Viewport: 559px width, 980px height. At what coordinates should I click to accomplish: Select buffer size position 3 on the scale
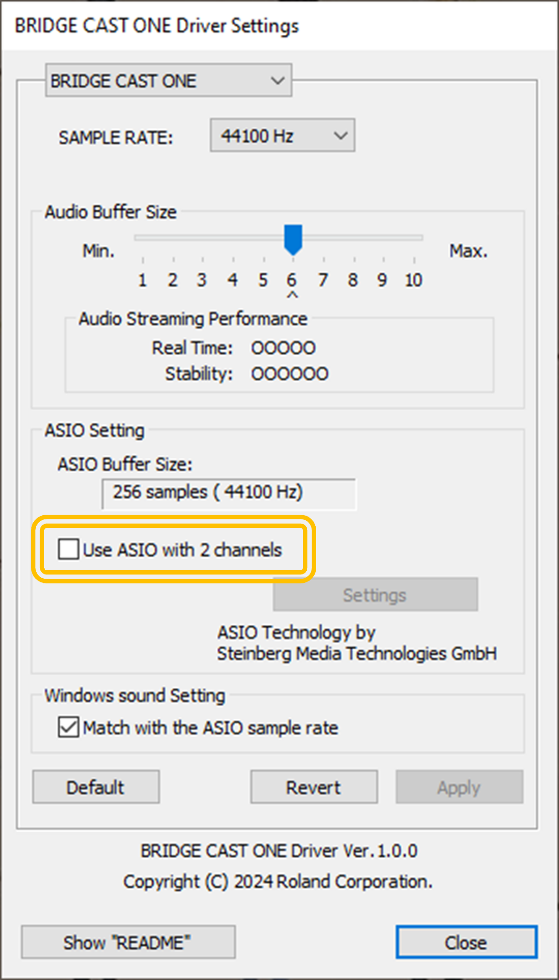(202, 238)
